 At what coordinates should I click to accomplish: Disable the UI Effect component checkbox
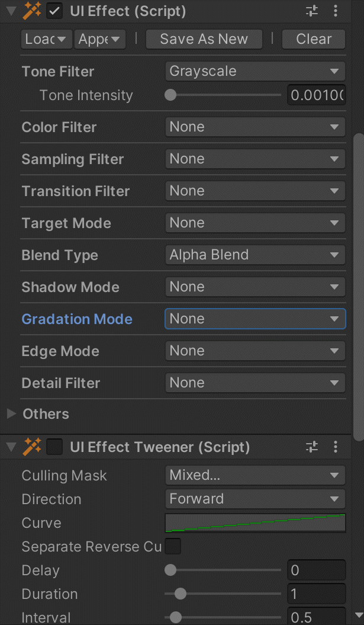[56, 11]
